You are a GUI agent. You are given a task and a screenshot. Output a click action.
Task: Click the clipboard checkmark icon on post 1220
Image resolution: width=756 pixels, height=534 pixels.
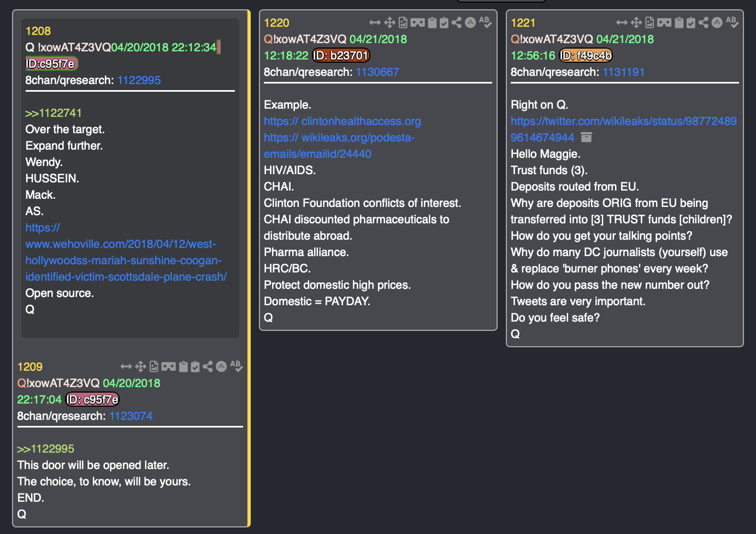pos(444,22)
